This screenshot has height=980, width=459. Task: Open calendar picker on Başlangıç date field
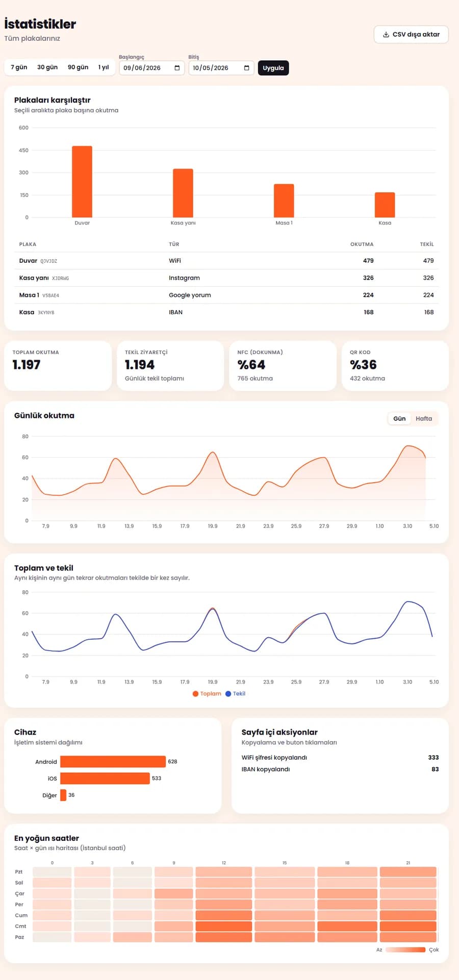click(177, 68)
